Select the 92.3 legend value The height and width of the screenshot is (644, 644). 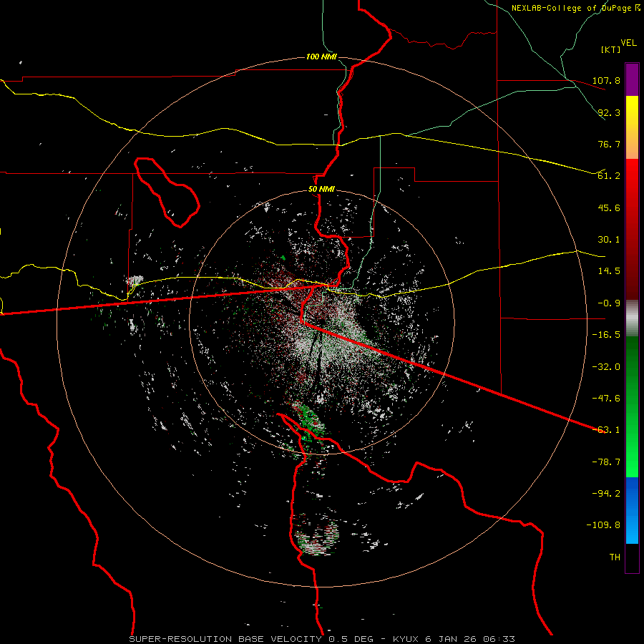pyautogui.click(x=610, y=112)
